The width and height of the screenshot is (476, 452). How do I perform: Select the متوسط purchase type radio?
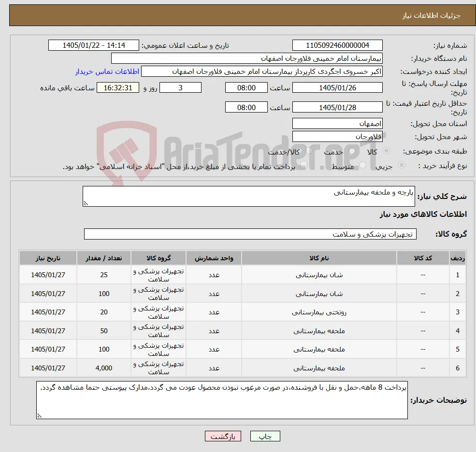point(362,165)
